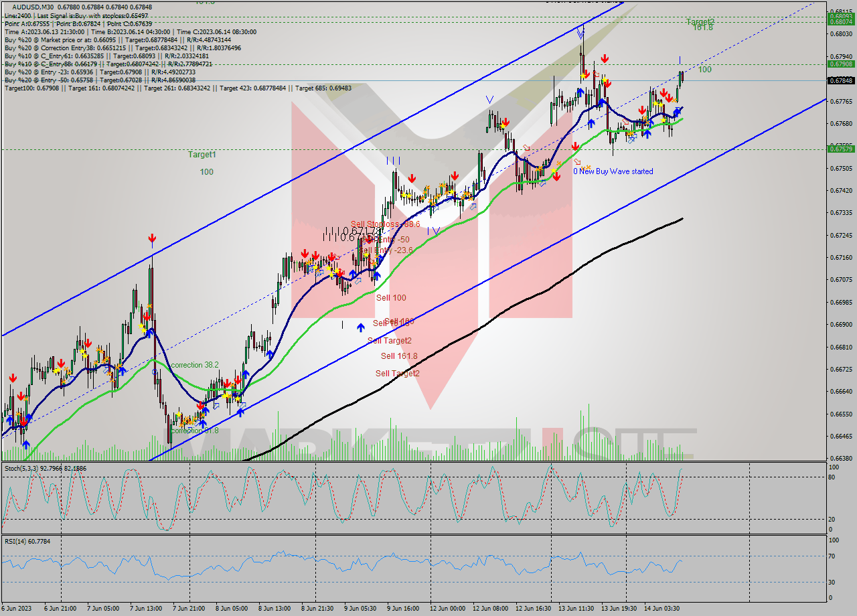Click the Stochastic panel 20 level value
This screenshot has height=616, width=857.
pyautogui.click(x=833, y=519)
